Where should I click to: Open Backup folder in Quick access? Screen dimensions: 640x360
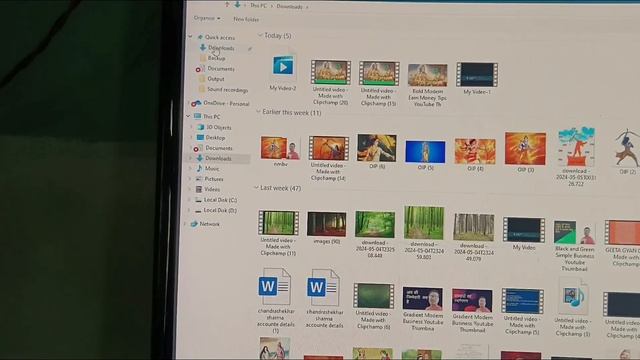216,58
